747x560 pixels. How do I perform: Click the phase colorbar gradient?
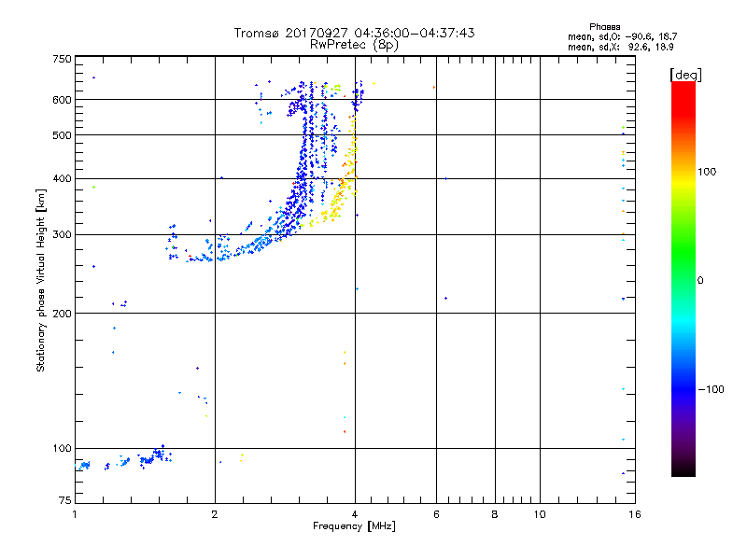coord(684,278)
